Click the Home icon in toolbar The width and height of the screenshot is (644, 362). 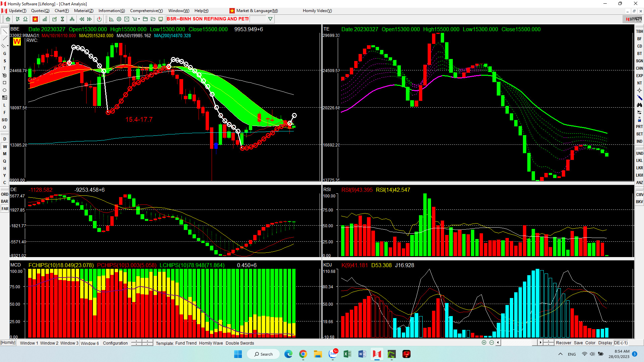pos(8,19)
